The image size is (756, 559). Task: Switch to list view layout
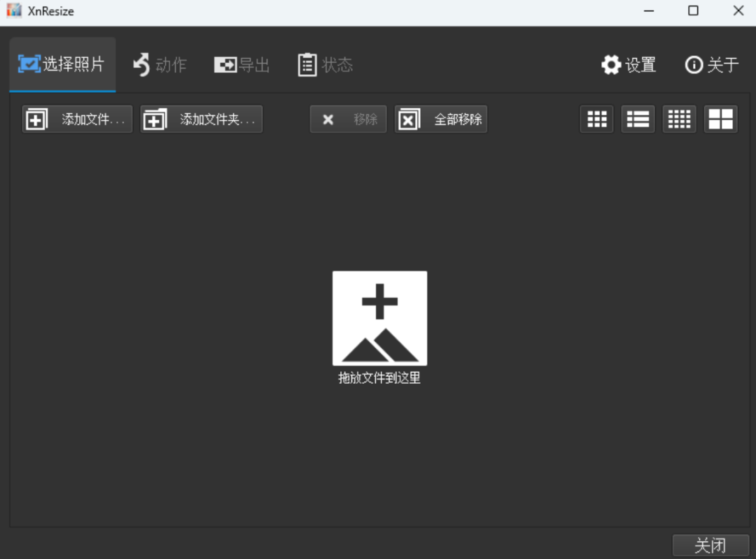[638, 119]
